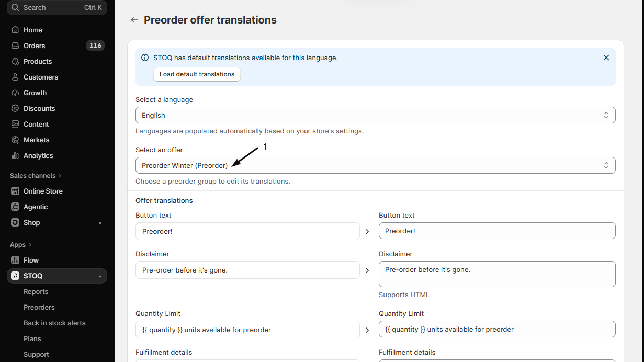
Task: Open the Select a language dropdown
Action: coord(375,115)
